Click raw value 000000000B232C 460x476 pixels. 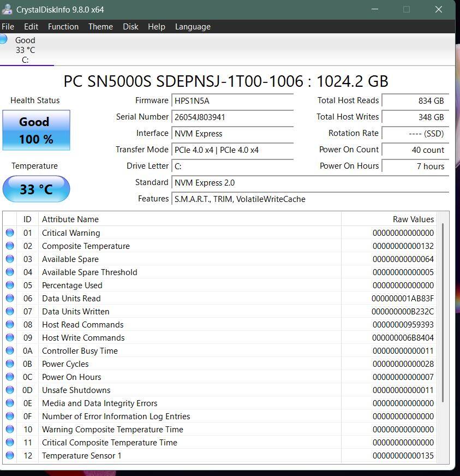click(403, 312)
